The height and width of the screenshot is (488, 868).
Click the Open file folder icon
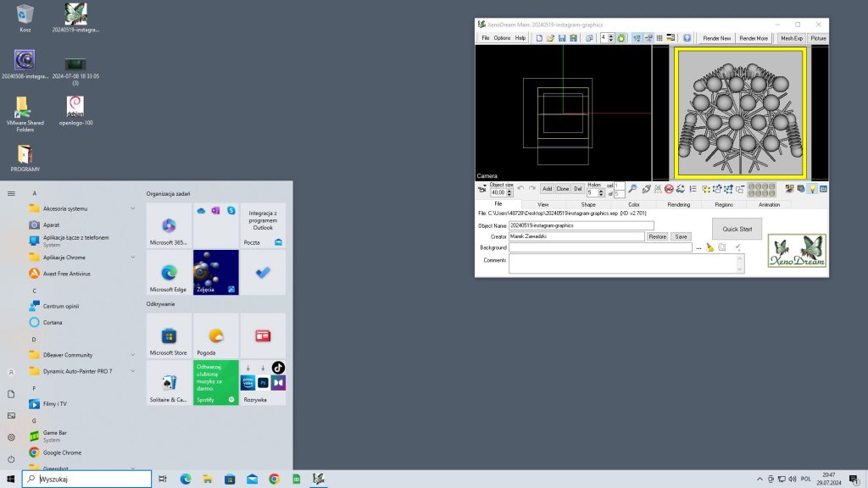click(x=550, y=38)
